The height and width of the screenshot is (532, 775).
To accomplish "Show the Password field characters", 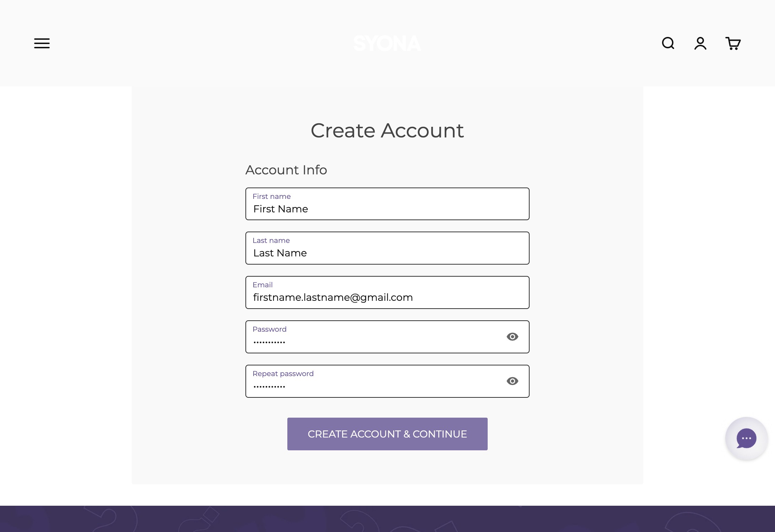I will pos(512,337).
